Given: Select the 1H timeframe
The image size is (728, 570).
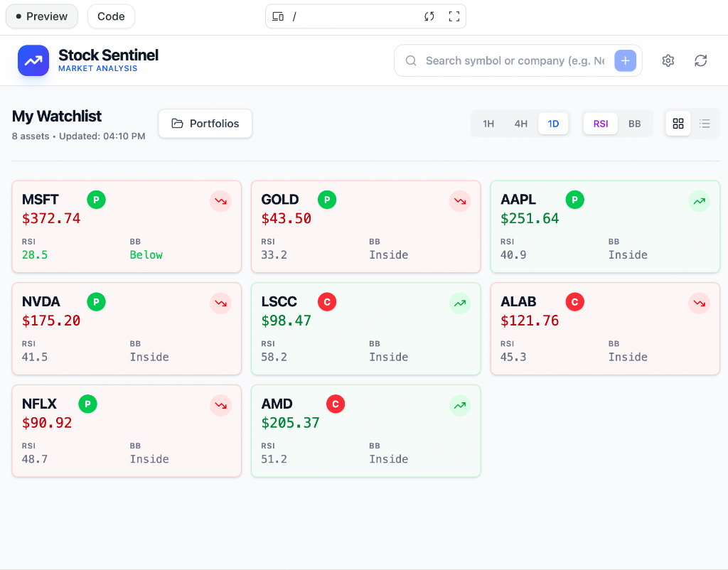Looking at the screenshot, I should pos(488,123).
